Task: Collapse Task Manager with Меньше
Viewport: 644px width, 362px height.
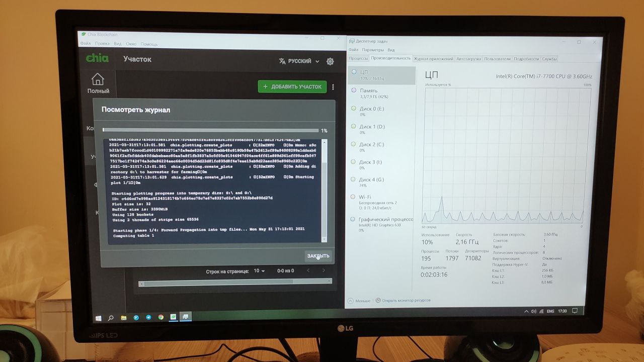Action: point(359,301)
